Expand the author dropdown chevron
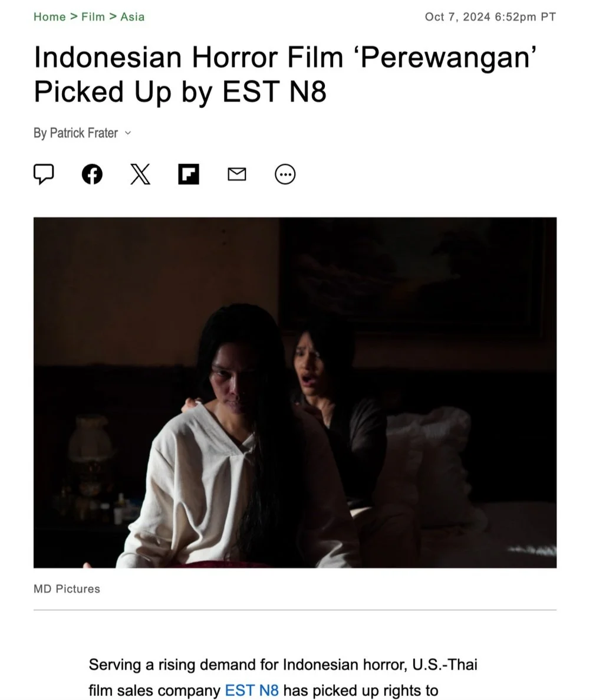 click(128, 133)
